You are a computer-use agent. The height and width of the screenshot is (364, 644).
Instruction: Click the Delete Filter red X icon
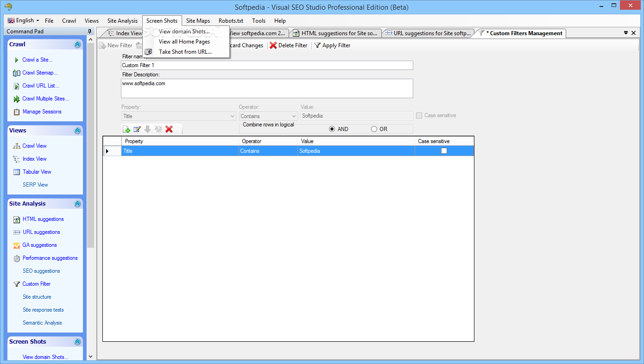click(273, 45)
